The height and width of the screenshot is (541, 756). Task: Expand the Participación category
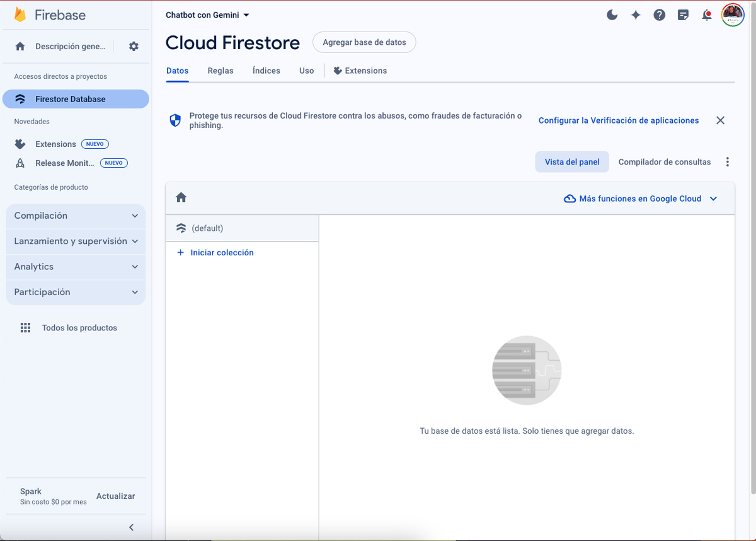[76, 292]
